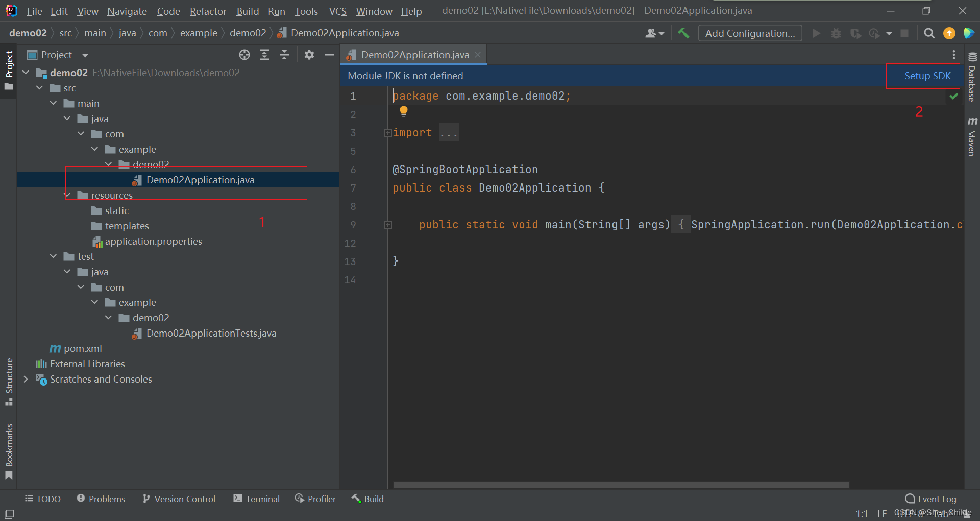
Task: Open the Maven tool window
Action: (972, 136)
